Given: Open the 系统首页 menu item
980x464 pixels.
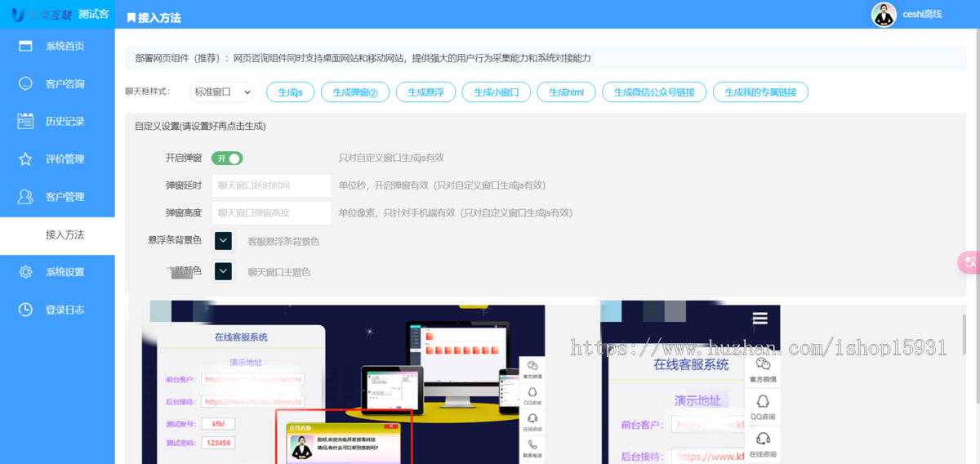Looking at the screenshot, I should point(57,46).
